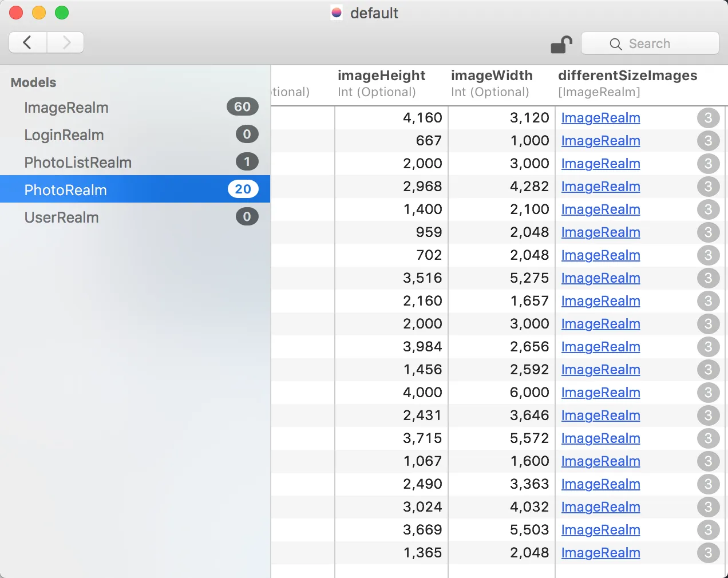Click the 3 badge in the 3,516 row
The height and width of the screenshot is (578, 728).
pyautogui.click(x=708, y=278)
